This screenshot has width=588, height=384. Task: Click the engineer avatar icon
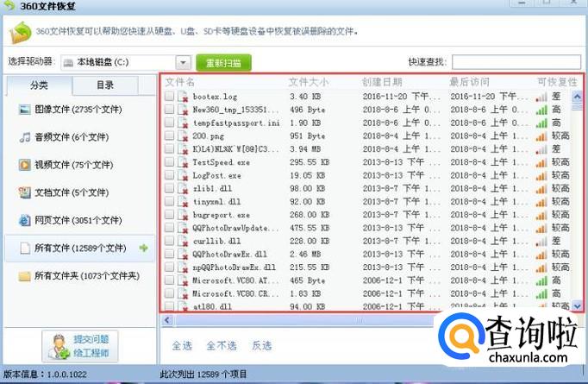point(59,347)
